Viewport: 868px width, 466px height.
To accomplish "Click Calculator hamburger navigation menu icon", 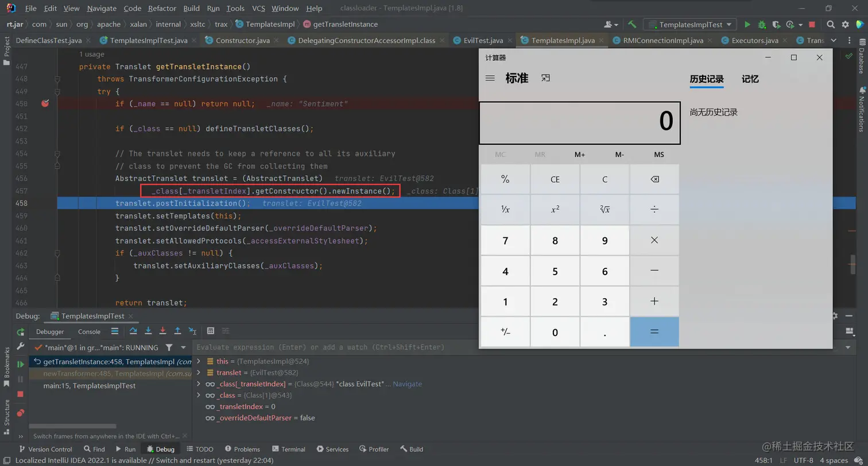I will tap(490, 78).
